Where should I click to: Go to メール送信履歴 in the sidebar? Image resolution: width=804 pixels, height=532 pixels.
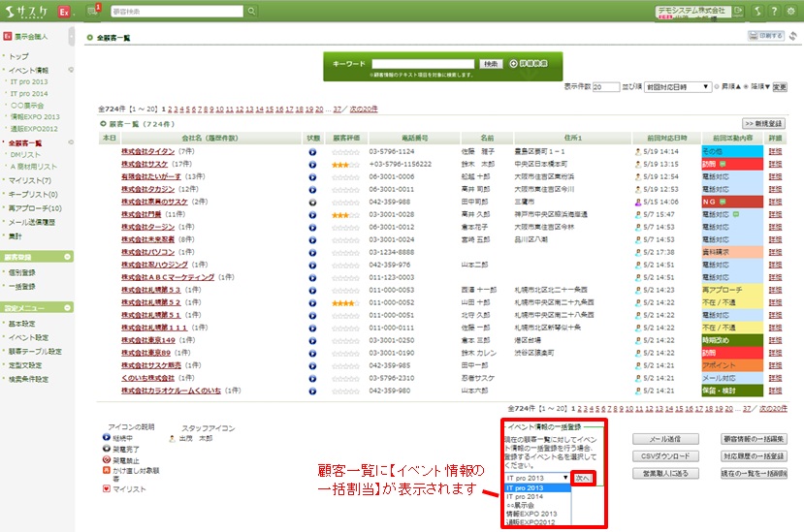[35, 222]
